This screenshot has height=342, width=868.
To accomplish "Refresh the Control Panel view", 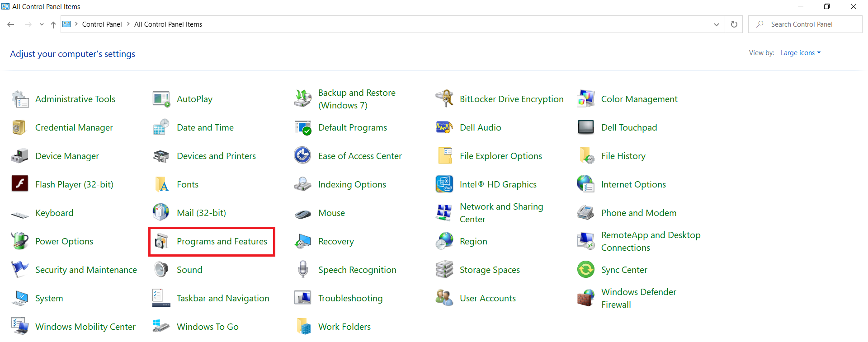I will coord(734,24).
